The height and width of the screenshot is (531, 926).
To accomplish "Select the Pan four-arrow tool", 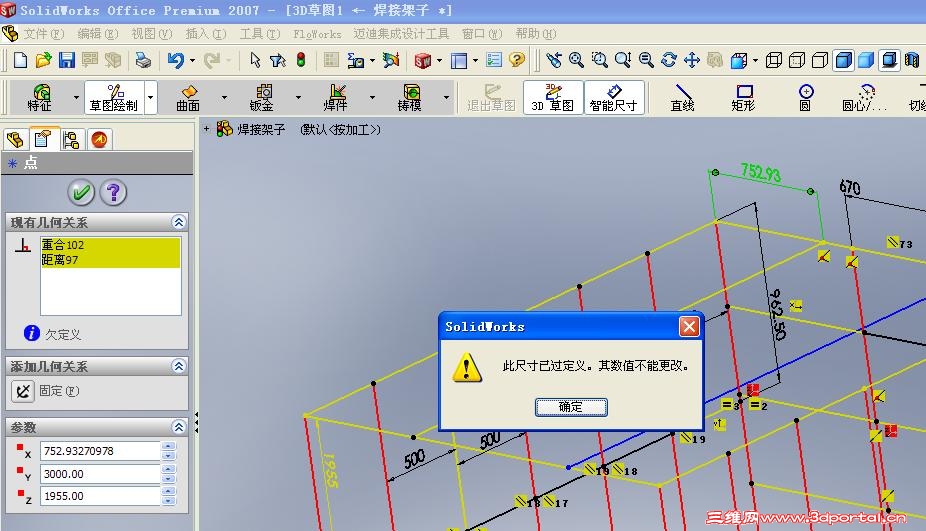I will [692, 60].
